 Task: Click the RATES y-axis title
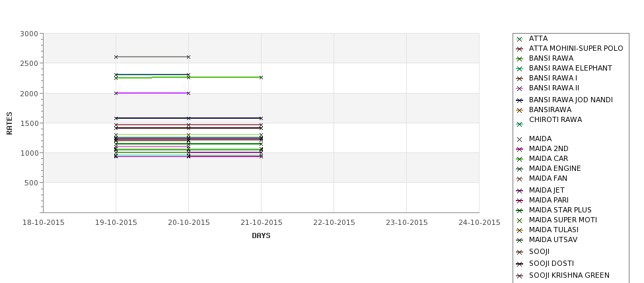pyautogui.click(x=9, y=123)
